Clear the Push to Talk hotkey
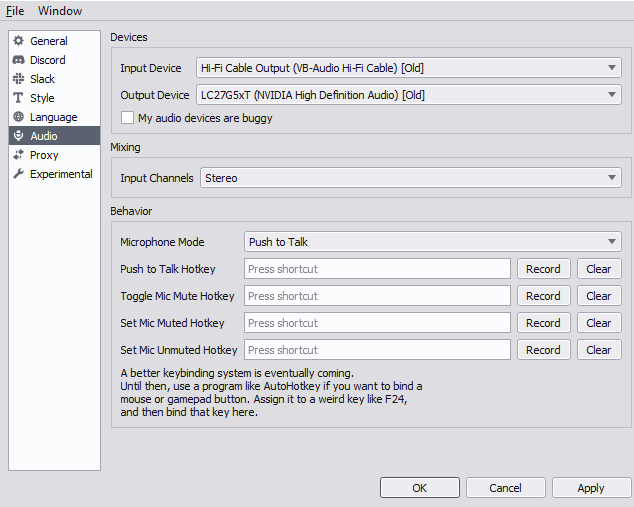 (599, 269)
